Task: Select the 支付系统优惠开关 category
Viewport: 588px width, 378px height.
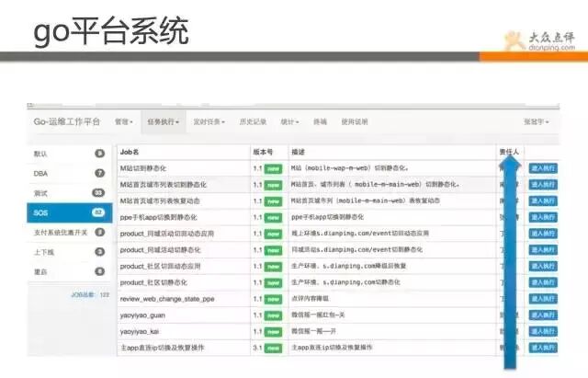Action: point(70,233)
